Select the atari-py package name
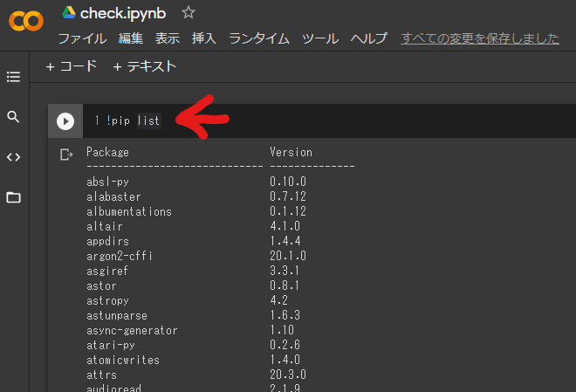This screenshot has width=576, height=392. pyautogui.click(x=111, y=346)
